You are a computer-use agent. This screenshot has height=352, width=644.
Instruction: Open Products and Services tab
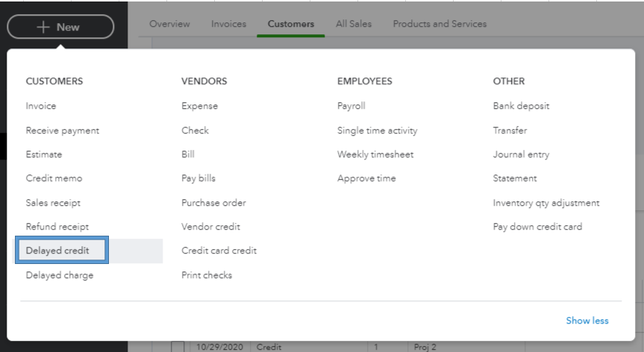click(x=440, y=24)
